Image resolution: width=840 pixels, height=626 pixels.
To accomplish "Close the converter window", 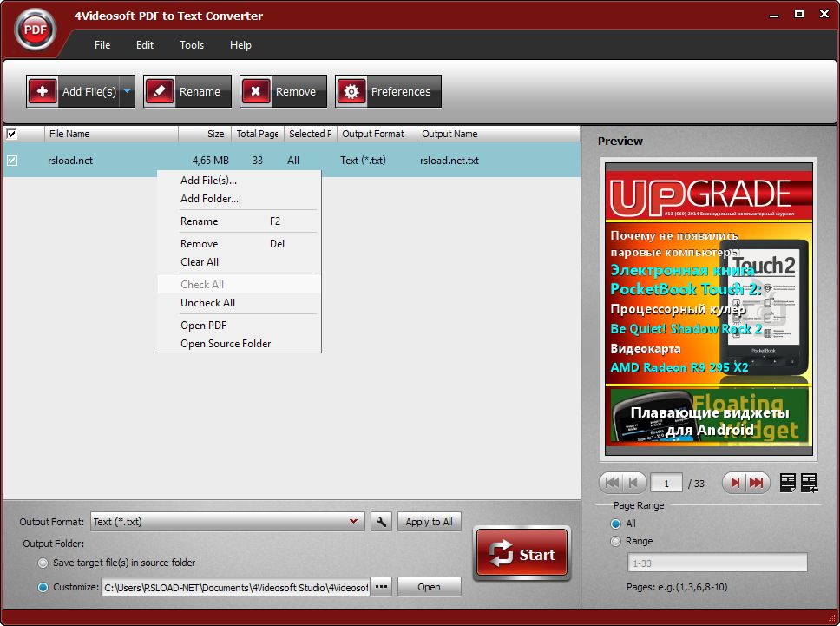I will [x=824, y=15].
